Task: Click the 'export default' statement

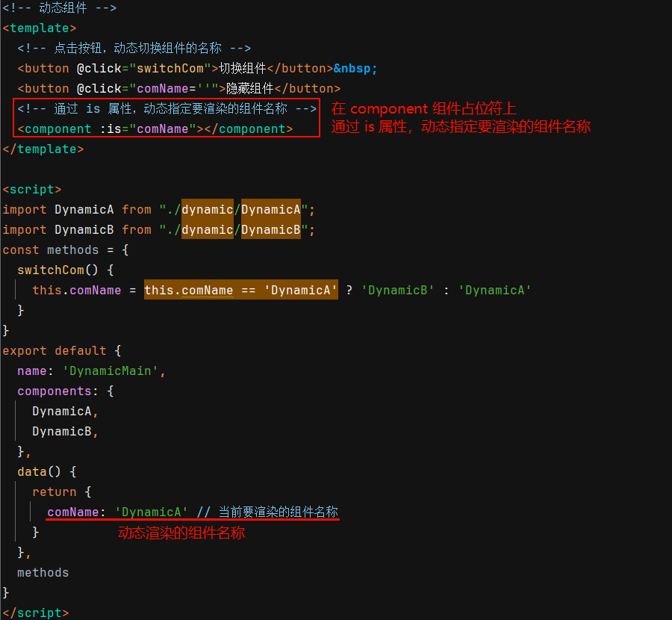Action: pyautogui.click(x=55, y=351)
